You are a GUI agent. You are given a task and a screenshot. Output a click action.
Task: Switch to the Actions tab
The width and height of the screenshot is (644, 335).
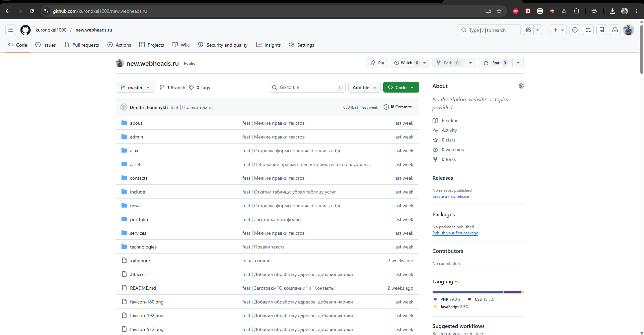119,45
